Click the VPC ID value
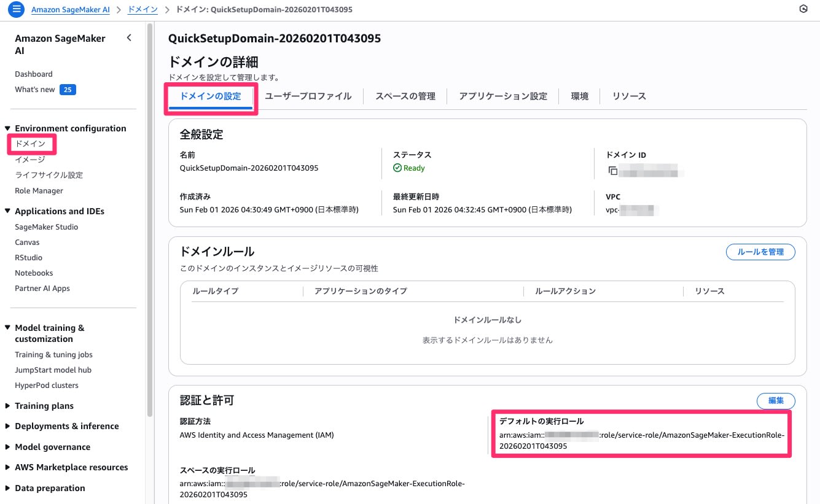The width and height of the screenshot is (820, 504). pyautogui.click(x=631, y=210)
